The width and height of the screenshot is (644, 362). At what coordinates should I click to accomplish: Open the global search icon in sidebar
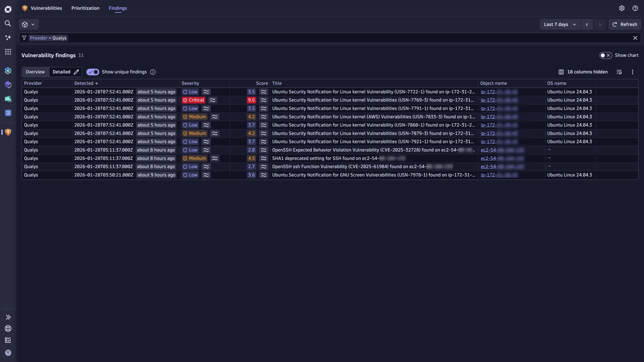pos(8,23)
